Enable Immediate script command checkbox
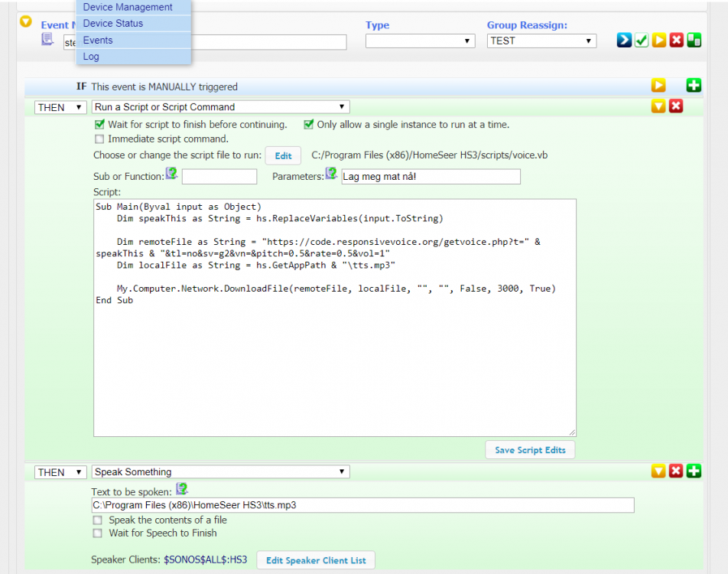 click(99, 139)
